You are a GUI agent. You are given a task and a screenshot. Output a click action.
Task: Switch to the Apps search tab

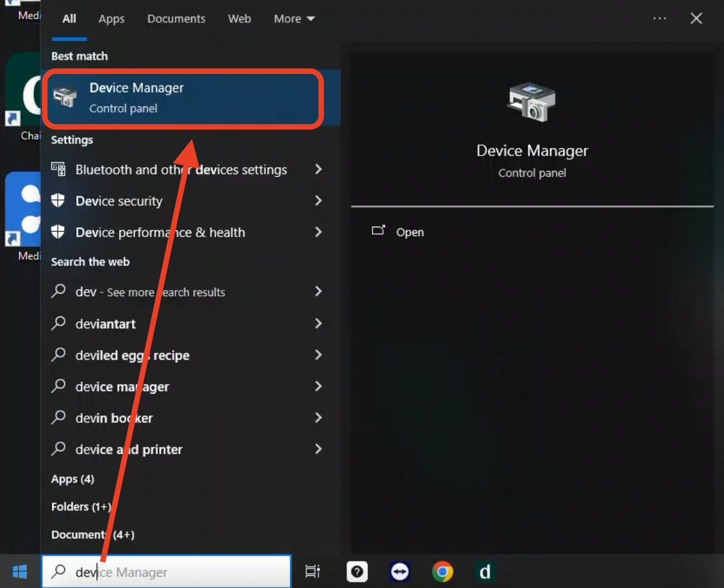111,19
